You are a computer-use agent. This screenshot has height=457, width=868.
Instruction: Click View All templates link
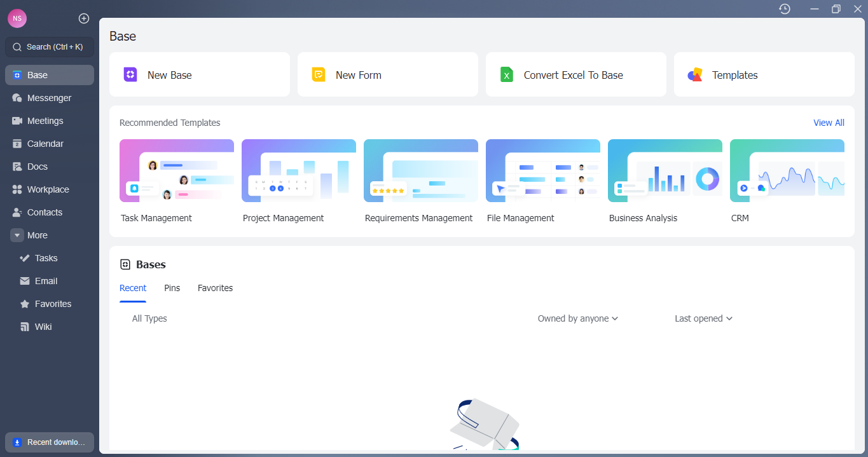[829, 123]
